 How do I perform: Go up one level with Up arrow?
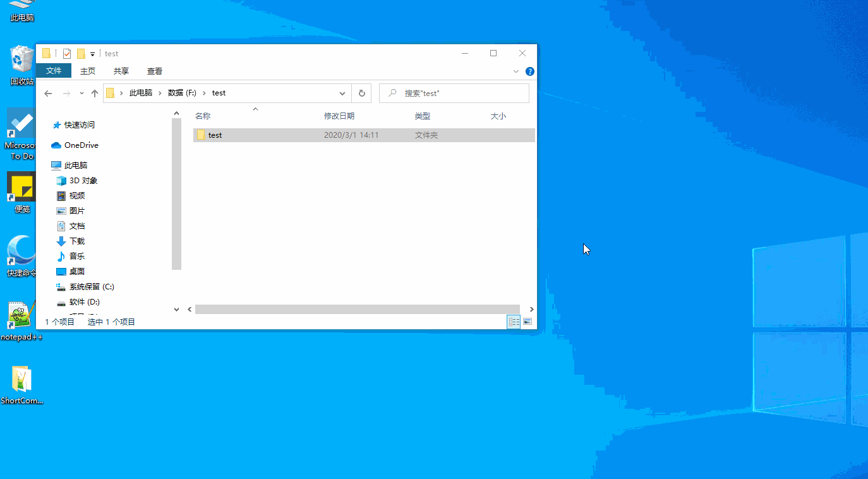coord(95,94)
